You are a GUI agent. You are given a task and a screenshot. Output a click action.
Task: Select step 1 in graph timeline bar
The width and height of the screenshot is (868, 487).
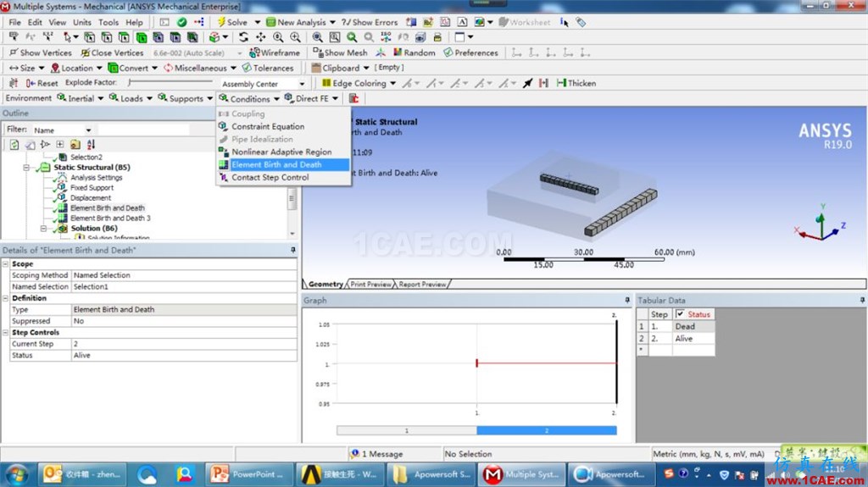(x=406, y=430)
